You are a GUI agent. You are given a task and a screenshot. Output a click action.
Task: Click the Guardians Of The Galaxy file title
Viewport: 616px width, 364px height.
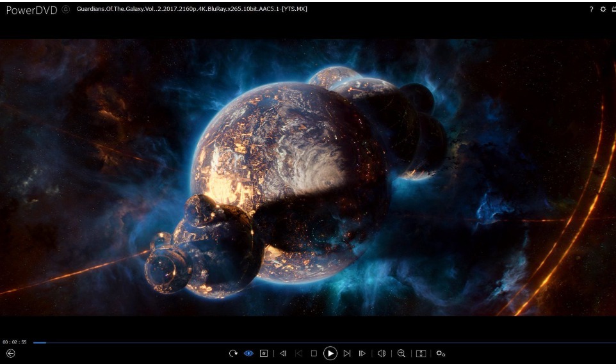[191, 9]
